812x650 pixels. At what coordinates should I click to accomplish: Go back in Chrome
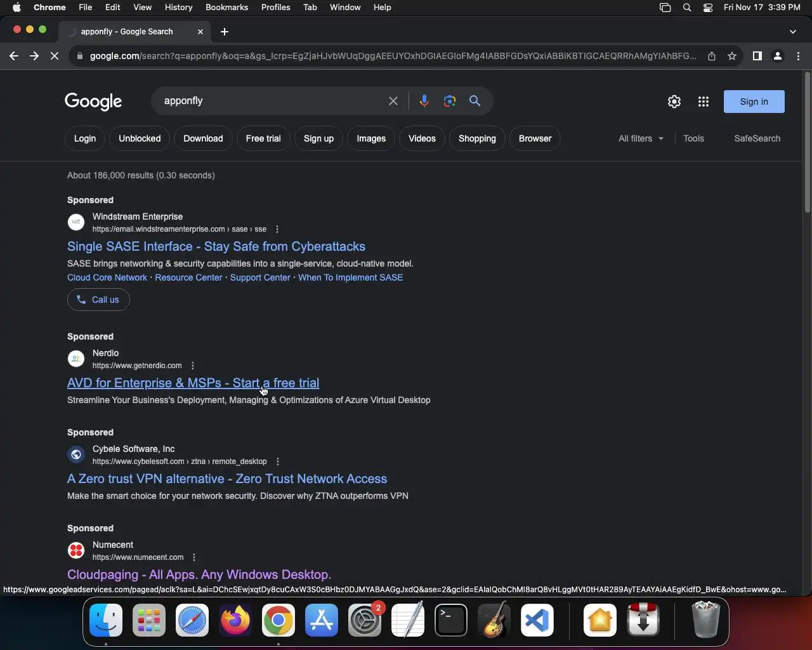(x=14, y=56)
